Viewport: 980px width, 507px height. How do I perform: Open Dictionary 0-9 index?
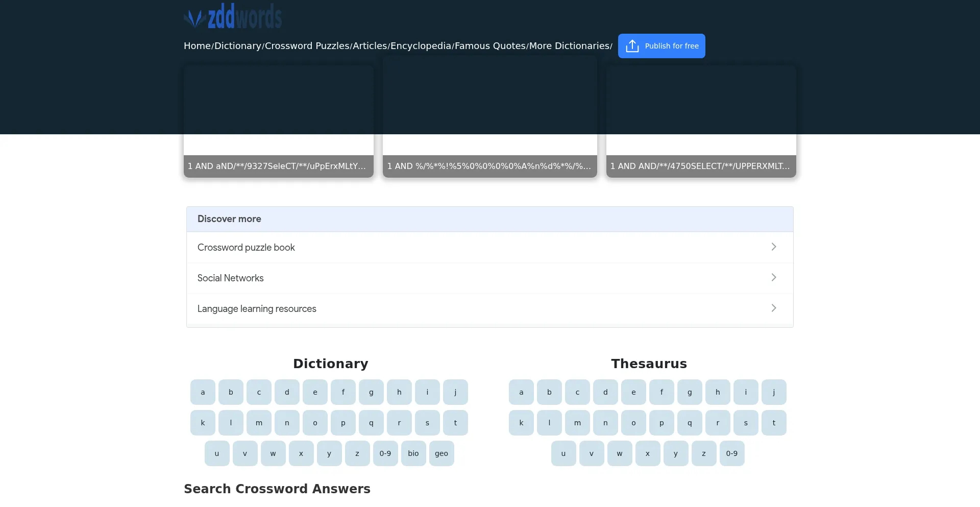(385, 453)
